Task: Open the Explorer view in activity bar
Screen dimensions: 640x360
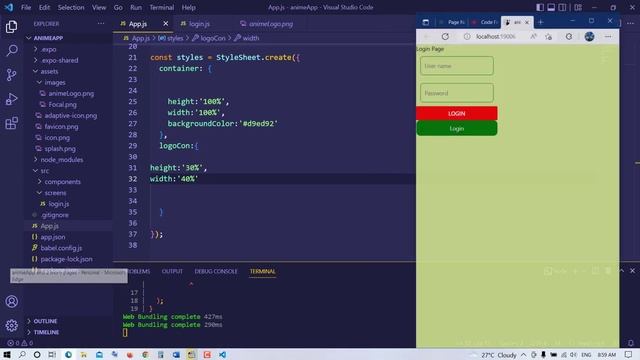Action: (x=11, y=27)
